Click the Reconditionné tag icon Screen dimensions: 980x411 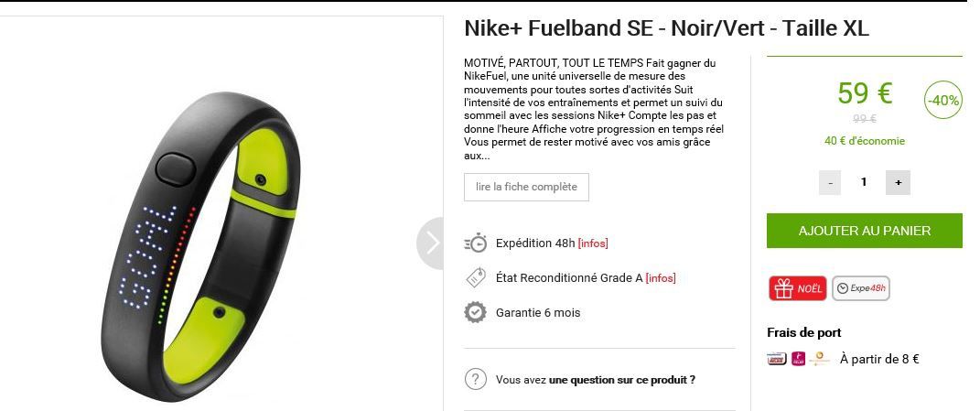pyautogui.click(x=476, y=277)
